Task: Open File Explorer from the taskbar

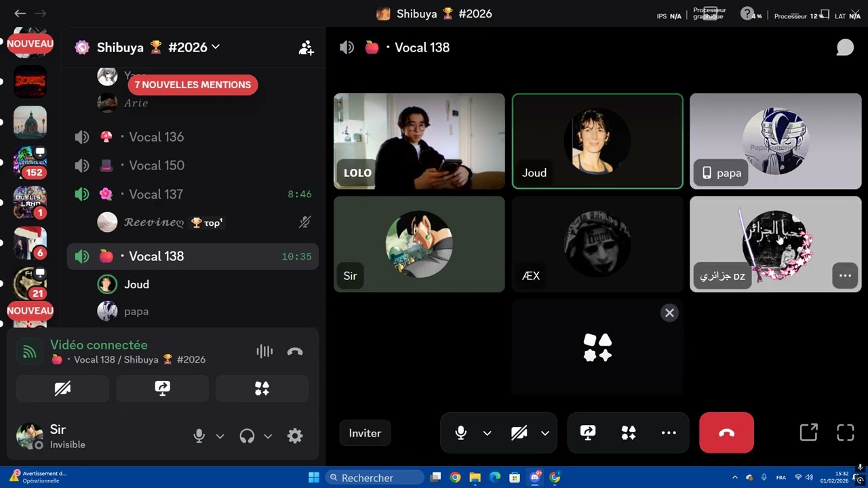Action: coord(475,477)
